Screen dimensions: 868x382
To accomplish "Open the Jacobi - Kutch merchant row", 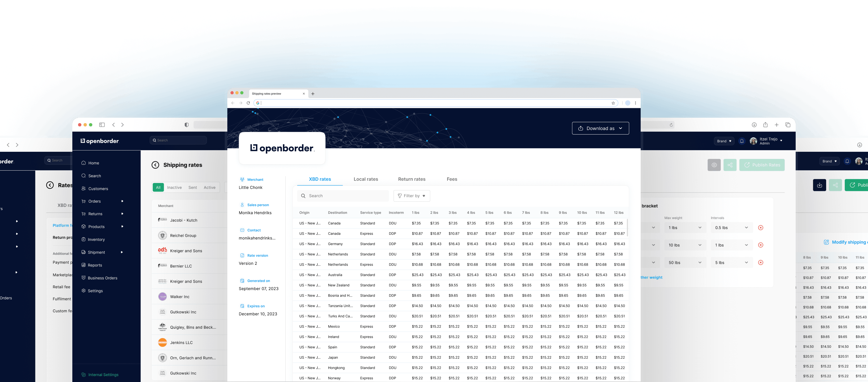I will [x=189, y=220].
